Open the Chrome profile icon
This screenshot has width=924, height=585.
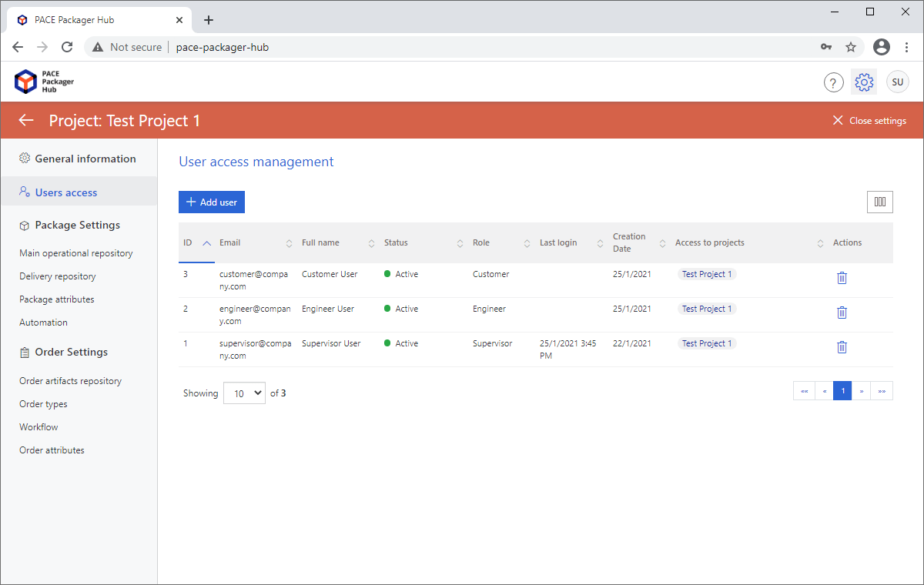click(882, 47)
